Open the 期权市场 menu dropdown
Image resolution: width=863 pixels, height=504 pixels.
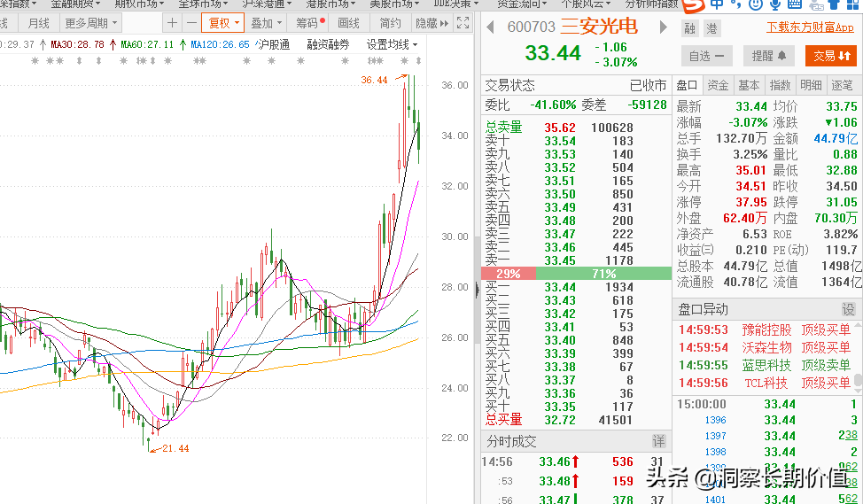139,4
